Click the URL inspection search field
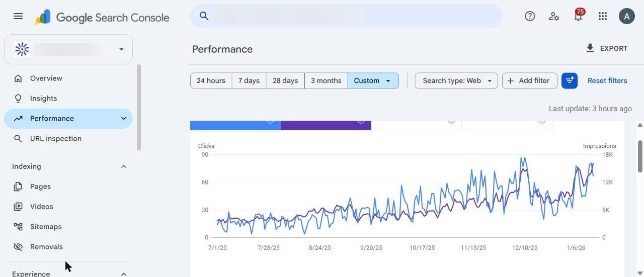 click(346, 16)
